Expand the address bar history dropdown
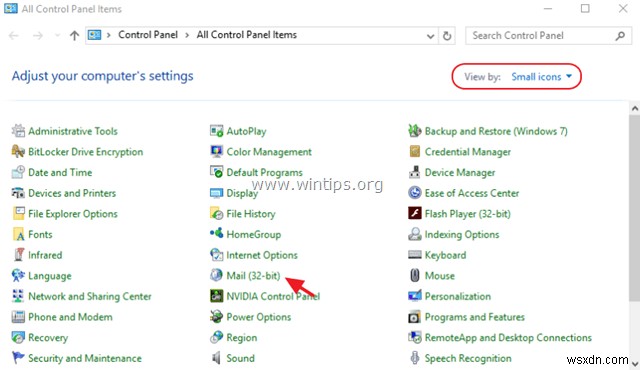This screenshot has height=370, width=640. [430, 36]
